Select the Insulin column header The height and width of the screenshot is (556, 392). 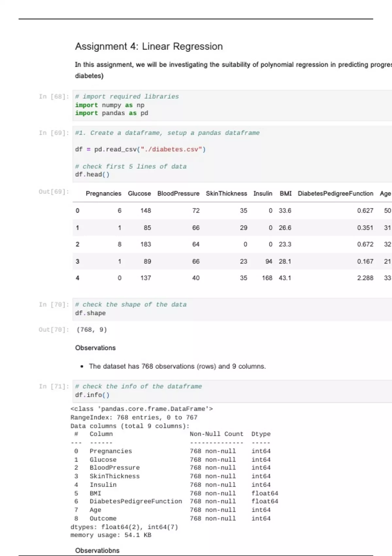[x=263, y=194]
